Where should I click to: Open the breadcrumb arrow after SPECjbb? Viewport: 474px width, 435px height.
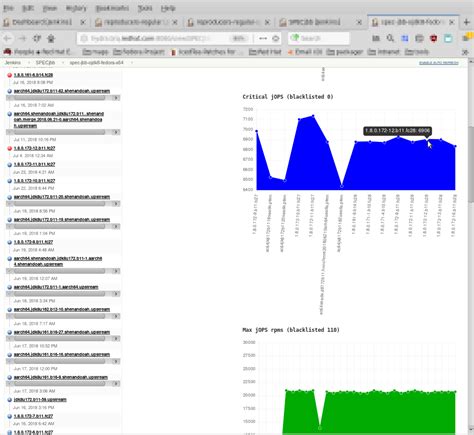pos(62,63)
